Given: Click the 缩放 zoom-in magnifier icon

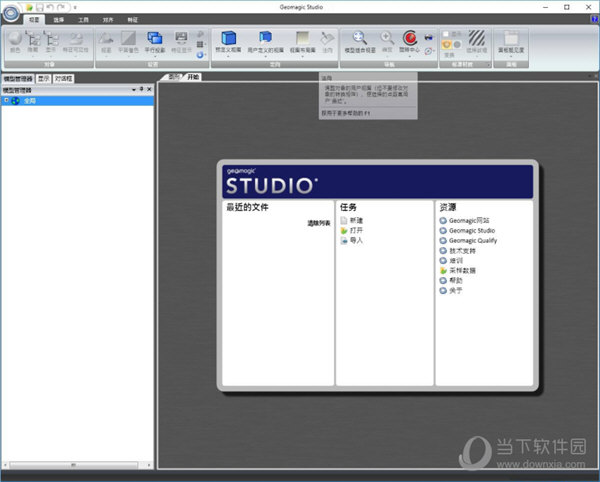Looking at the screenshot, I should coord(387,38).
